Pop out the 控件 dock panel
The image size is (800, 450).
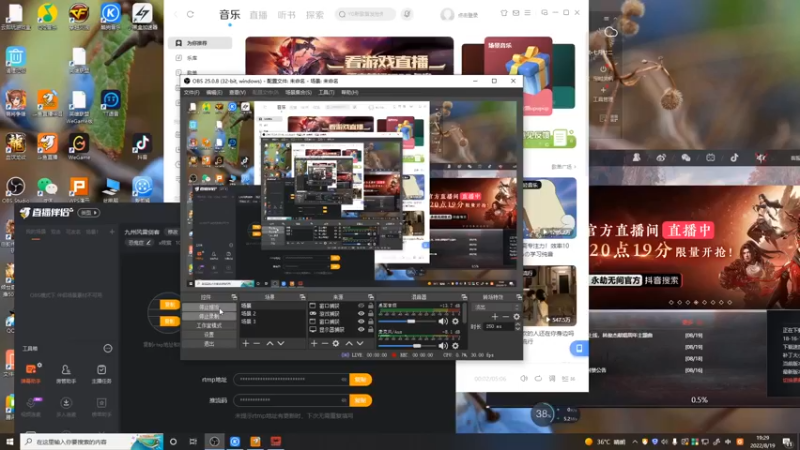(x=234, y=297)
